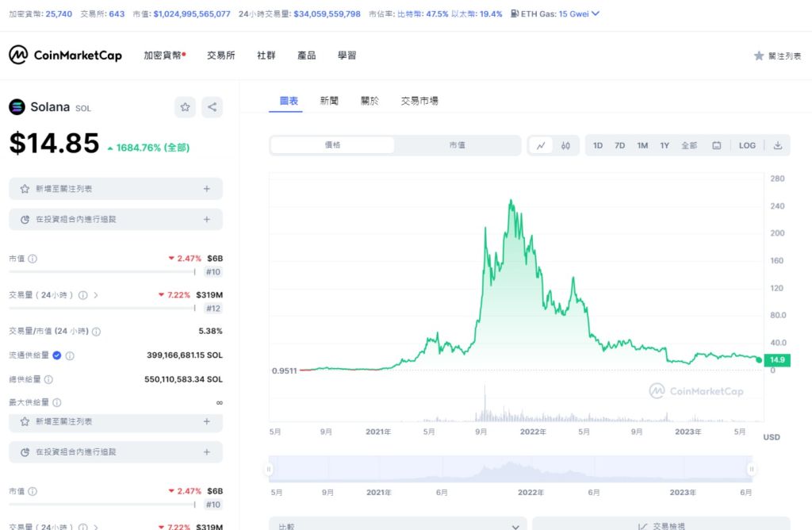
Task: Set chart range to all time (全部)
Action: click(689, 145)
